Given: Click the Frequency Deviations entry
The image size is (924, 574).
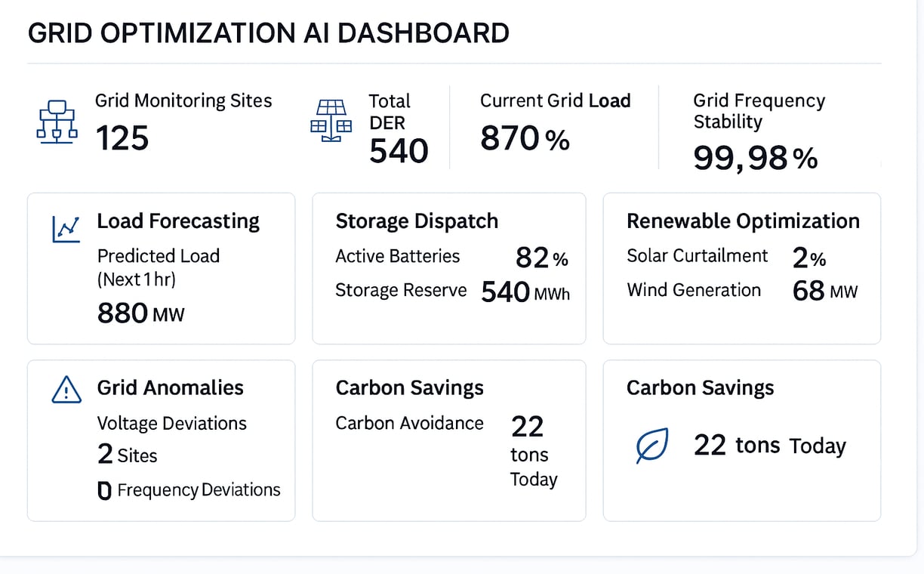Looking at the screenshot, I should point(189,491).
